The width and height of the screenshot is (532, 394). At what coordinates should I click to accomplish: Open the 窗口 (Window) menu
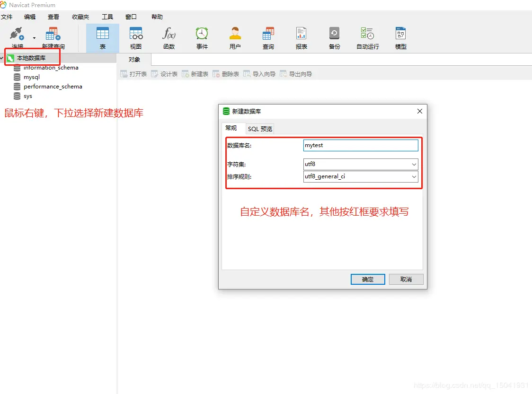point(131,17)
